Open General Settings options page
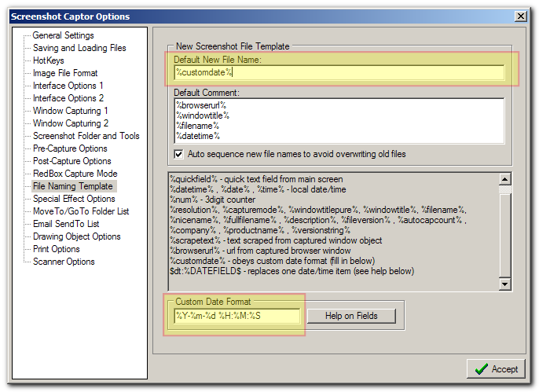This screenshot has height=392, width=539. click(x=63, y=35)
